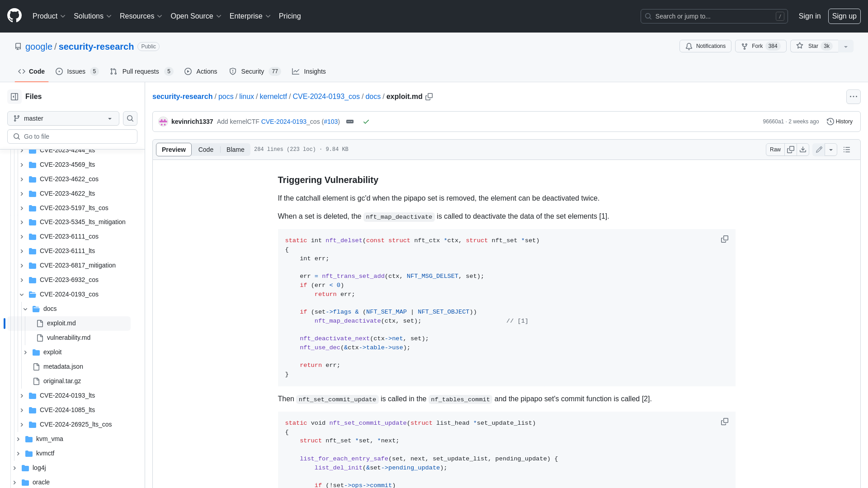Click the file search magnifier button
Image resolution: width=868 pixels, height=488 pixels.
pyautogui.click(x=130, y=118)
